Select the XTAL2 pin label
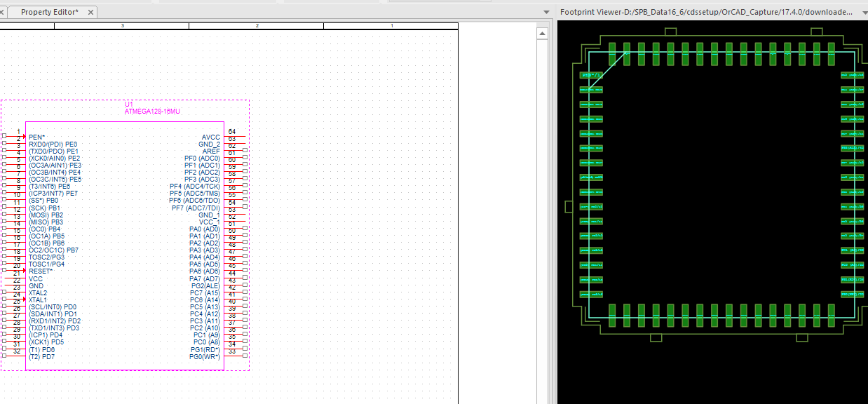The height and width of the screenshot is (404, 868). 38,293
